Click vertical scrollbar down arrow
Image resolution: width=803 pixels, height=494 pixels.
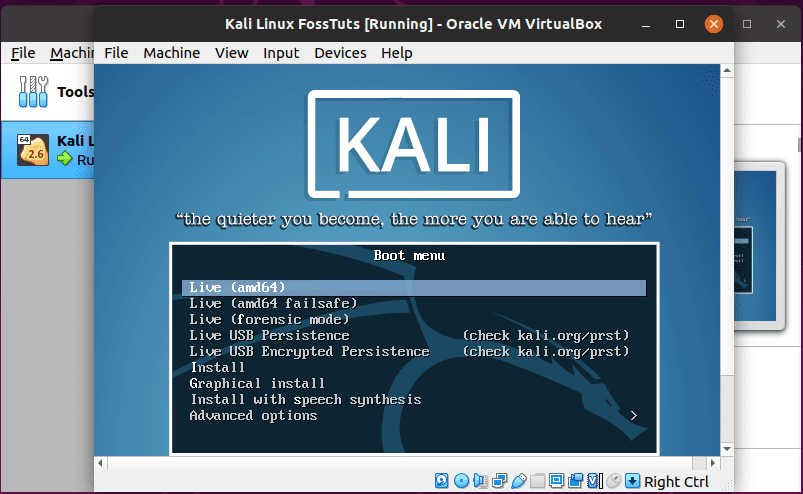click(x=727, y=449)
